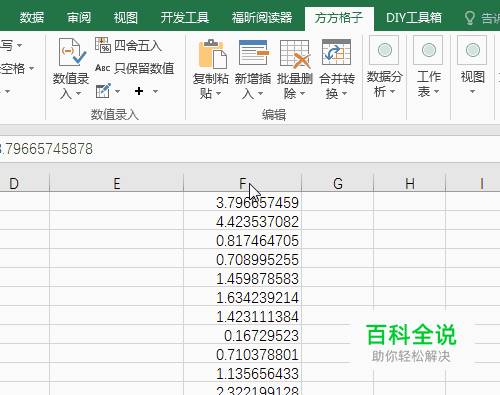
Task: Select cell containing 1.459878583
Action: click(x=242, y=277)
